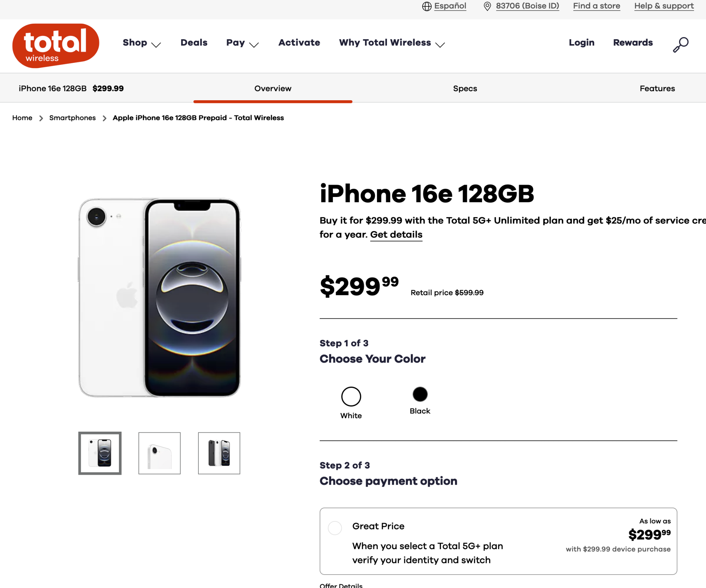Select Español language option

[450, 6]
